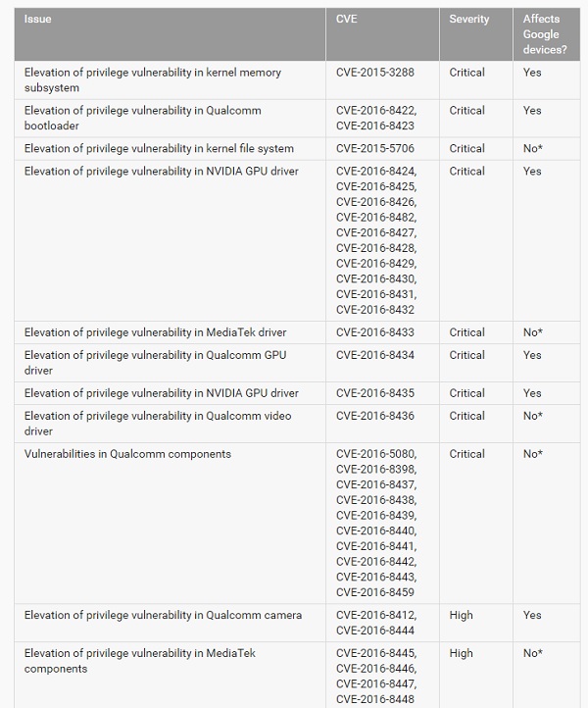The height and width of the screenshot is (708, 588).
Task: Select CVE-2015-3288 in the table
Action: (374, 73)
